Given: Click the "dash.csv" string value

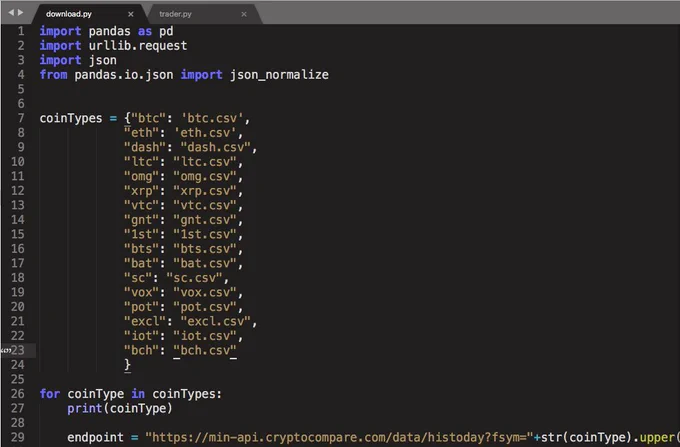Looking at the screenshot, I should (216, 147).
